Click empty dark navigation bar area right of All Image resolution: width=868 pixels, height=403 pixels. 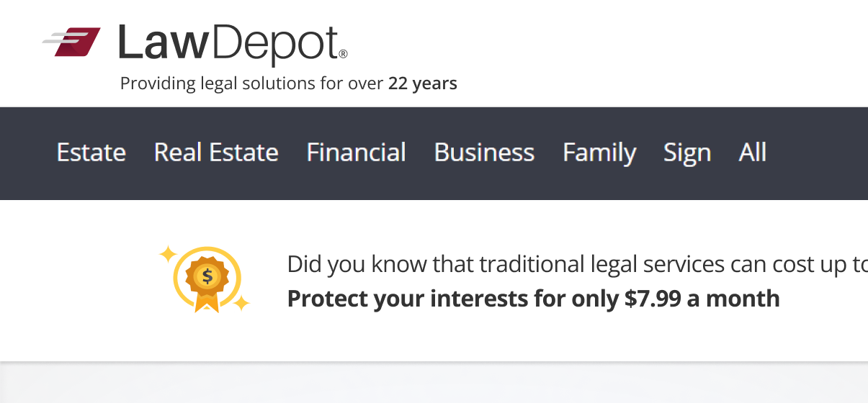point(821,153)
